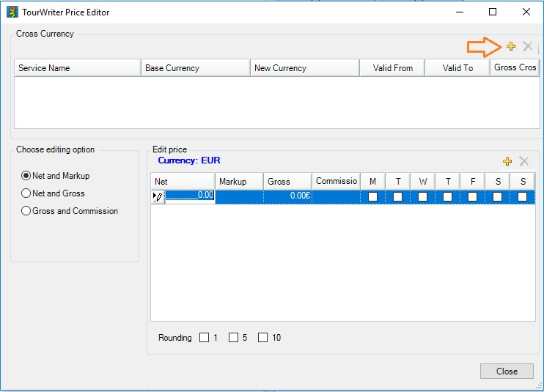This screenshot has width=544, height=392.
Task: Click the delete price row X icon
Action: click(524, 161)
